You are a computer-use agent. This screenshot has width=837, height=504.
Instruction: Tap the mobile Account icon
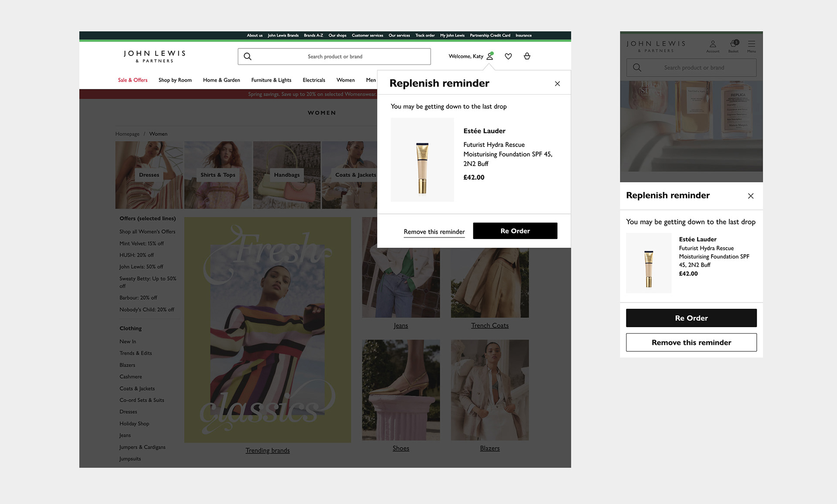pos(713,46)
